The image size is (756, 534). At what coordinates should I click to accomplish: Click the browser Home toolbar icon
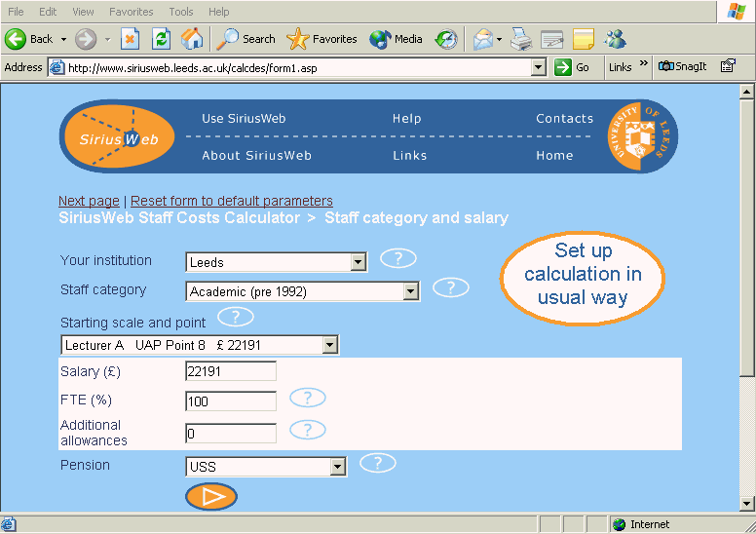point(192,39)
